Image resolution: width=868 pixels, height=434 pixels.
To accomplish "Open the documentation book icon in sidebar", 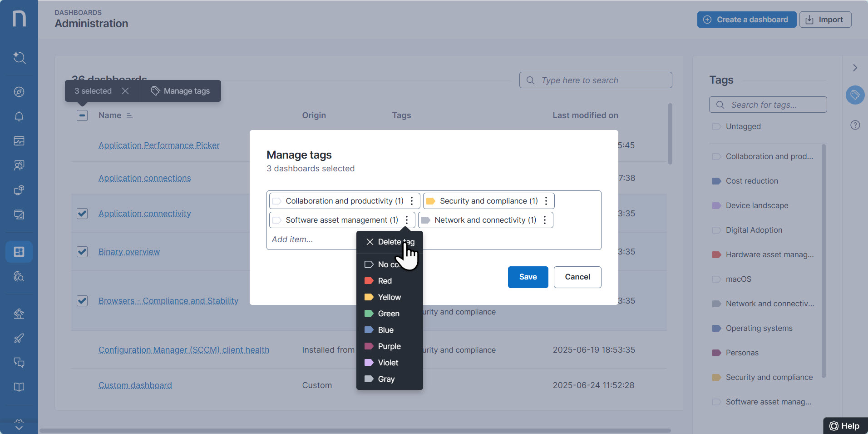I will click(x=19, y=387).
